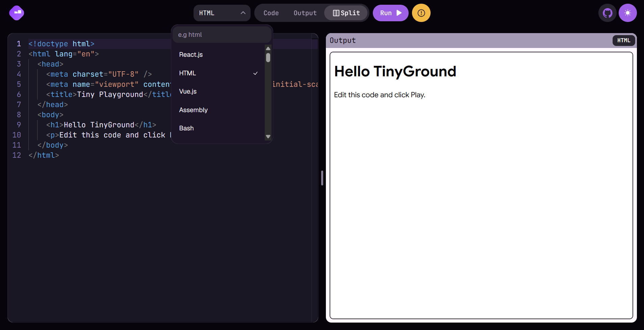
Task: Click the meta charset UTF-8 line
Action: (99, 74)
